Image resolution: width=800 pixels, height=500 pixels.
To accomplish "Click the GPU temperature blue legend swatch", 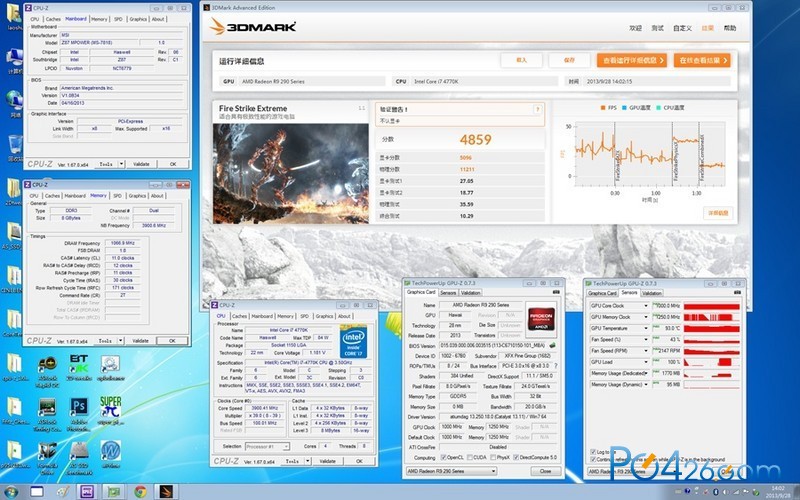I will [624, 108].
